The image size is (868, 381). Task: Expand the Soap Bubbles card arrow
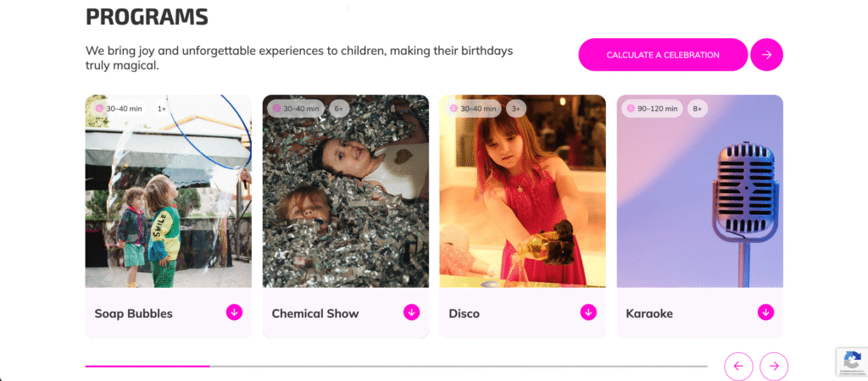(x=234, y=312)
